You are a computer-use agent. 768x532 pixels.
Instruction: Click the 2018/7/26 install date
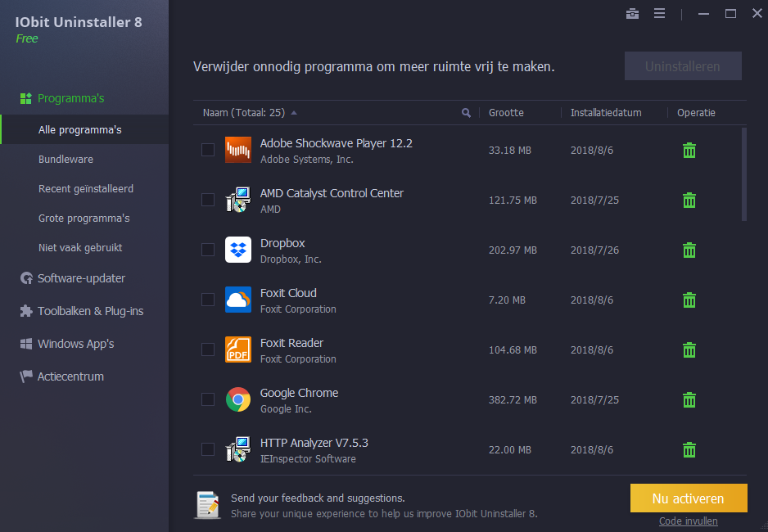(594, 250)
